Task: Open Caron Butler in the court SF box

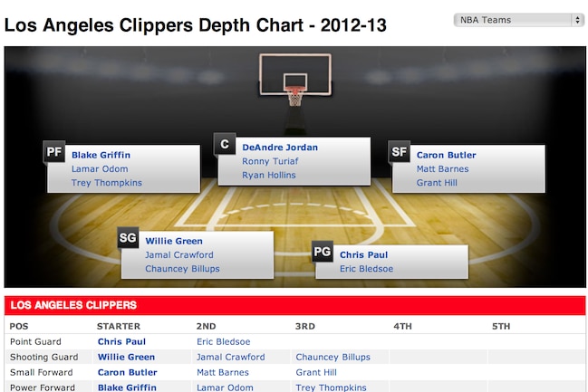Action: [x=447, y=155]
